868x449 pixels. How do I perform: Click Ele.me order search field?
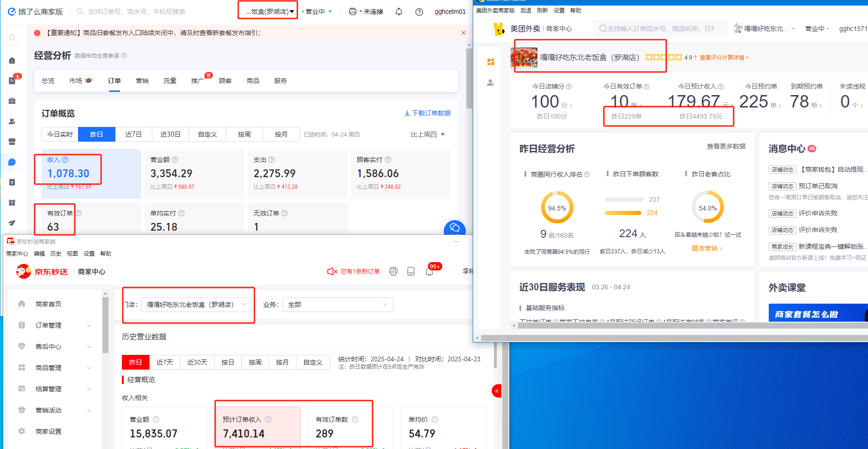137,12
